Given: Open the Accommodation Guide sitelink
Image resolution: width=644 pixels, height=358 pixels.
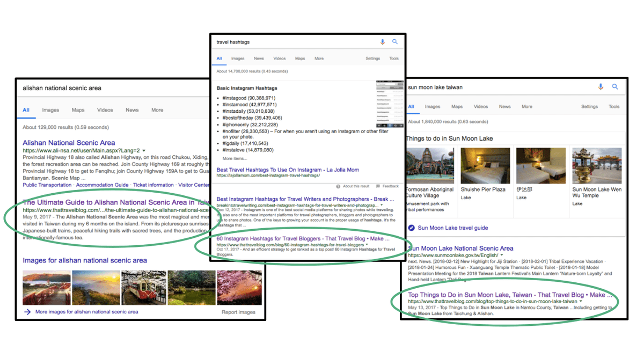Looking at the screenshot, I should click(103, 185).
